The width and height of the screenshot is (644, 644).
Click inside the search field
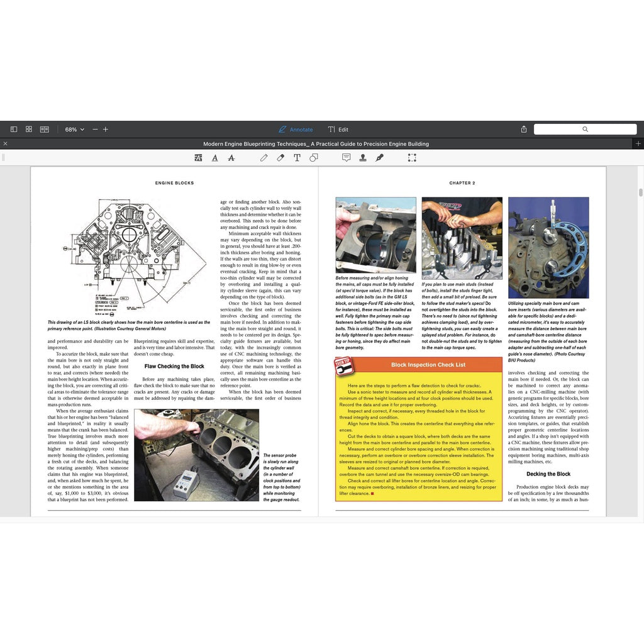point(585,129)
